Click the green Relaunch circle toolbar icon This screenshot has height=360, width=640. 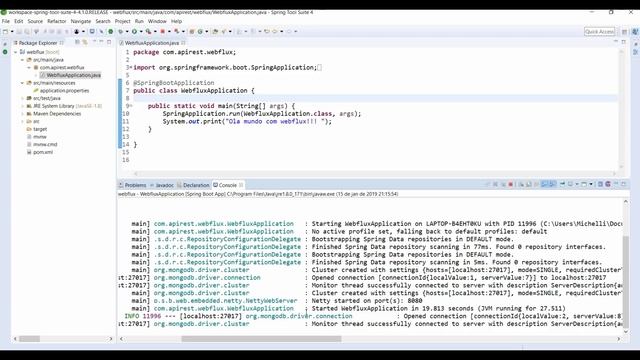coord(111,31)
